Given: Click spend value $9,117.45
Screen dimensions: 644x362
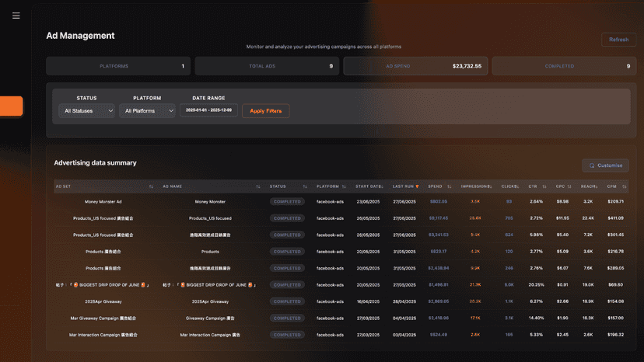Looking at the screenshot, I should click(438, 218).
